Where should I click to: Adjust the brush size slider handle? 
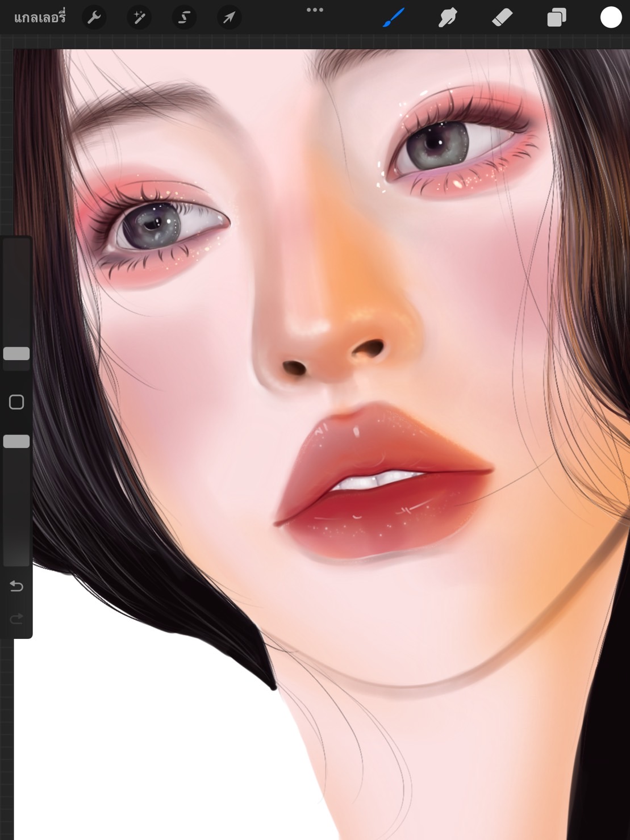coord(16,353)
